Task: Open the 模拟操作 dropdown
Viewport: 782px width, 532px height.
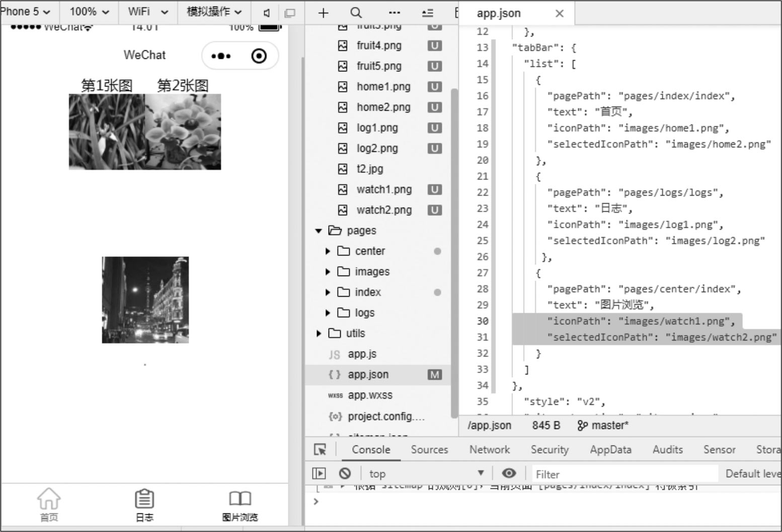Action: (214, 12)
